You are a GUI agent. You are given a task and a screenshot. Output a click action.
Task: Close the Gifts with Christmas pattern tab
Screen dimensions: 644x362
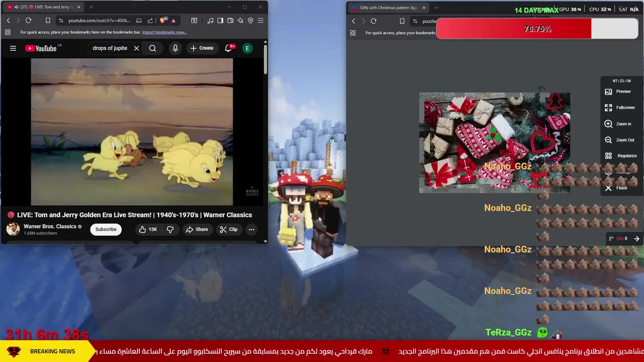pos(424,8)
